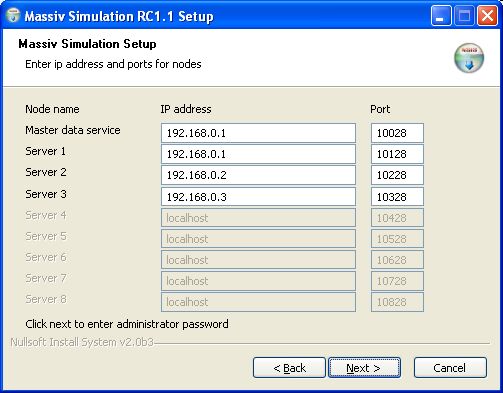Click the Master data service label
Screen dimensions: 503x393
73,130
